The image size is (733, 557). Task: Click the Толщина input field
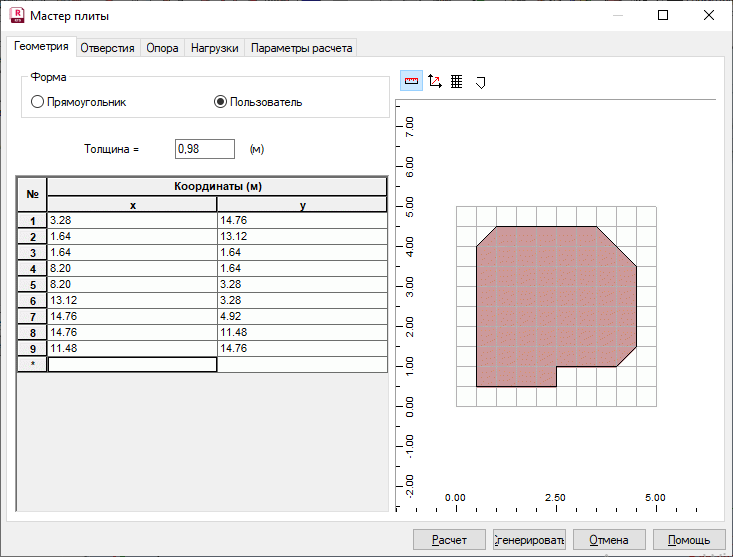[204, 149]
